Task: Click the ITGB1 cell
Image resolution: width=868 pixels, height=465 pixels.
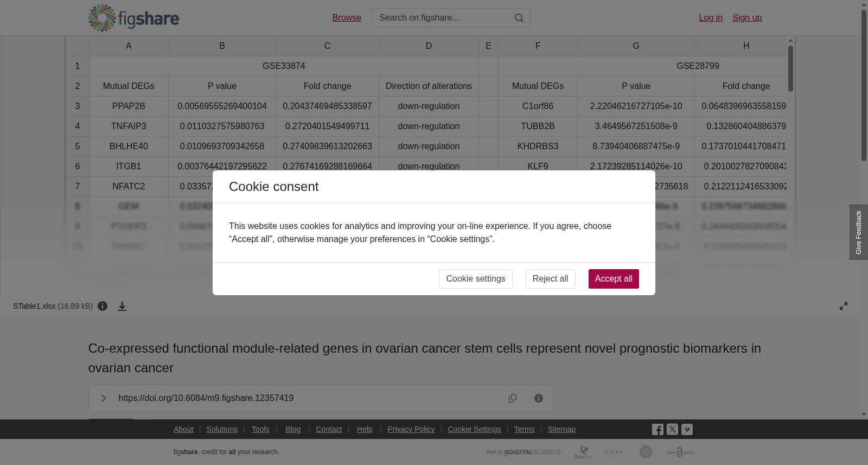Action: click(x=129, y=166)
